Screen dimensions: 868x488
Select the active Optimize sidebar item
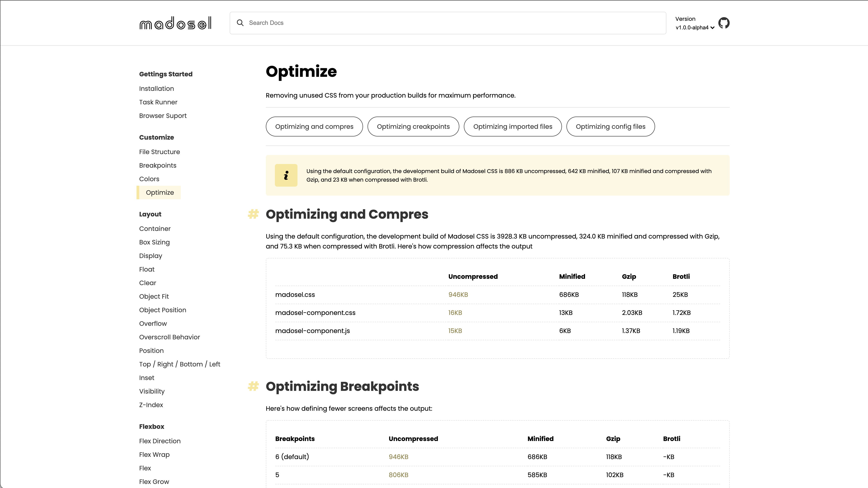click(160, 193)
